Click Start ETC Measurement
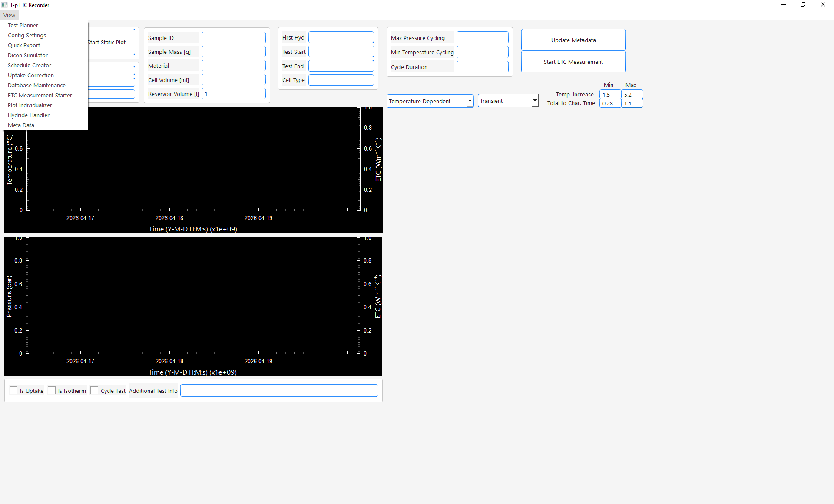The width and height of the screenshot is (834, 504). click(x=573, y=62)
